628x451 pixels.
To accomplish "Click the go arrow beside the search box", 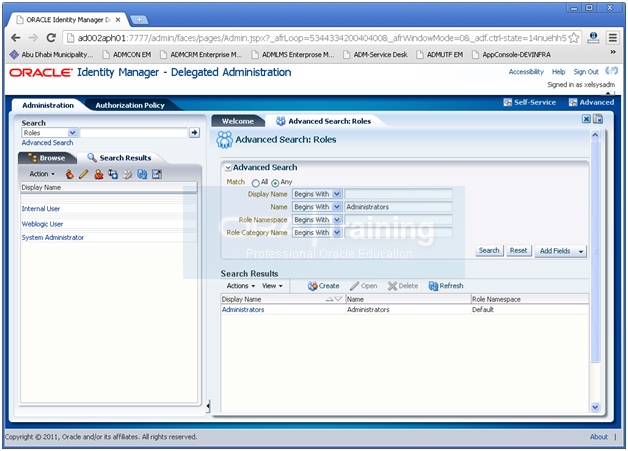I will point(195,133).
